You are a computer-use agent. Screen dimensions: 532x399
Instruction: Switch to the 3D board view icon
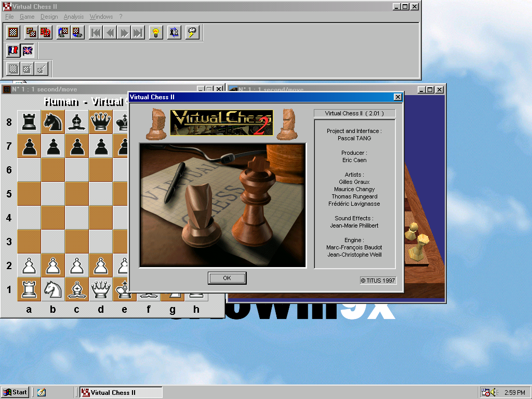(x=45, y=32)
